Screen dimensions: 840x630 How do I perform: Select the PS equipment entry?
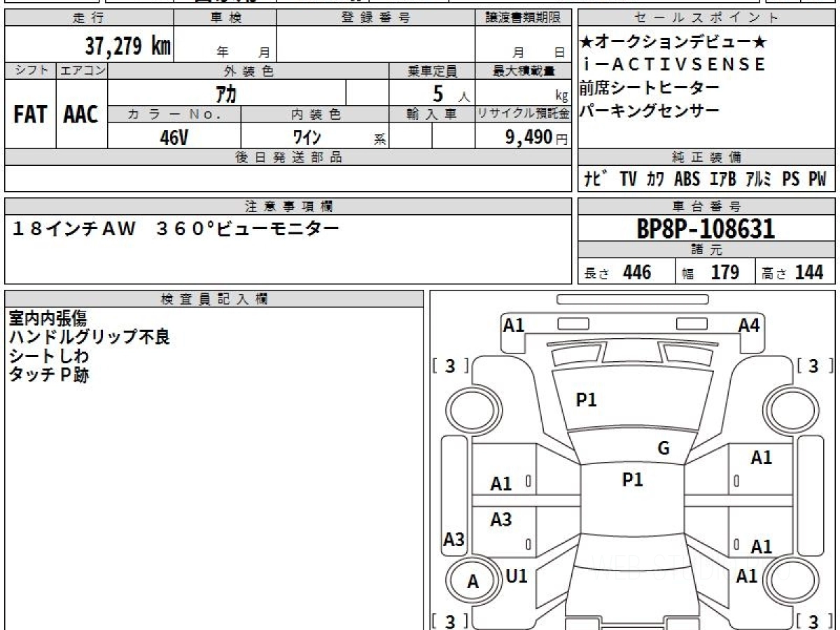(791, 179)
